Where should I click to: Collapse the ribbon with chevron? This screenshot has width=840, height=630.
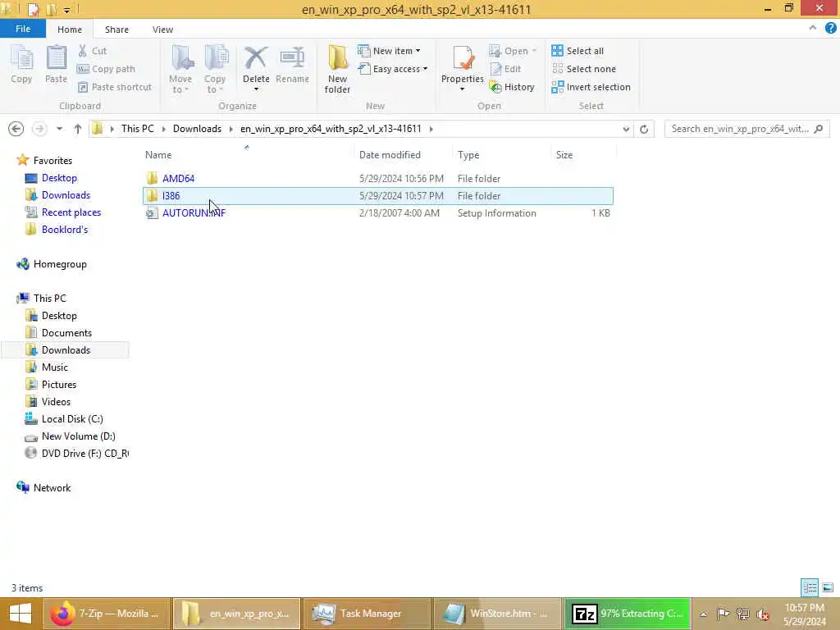(x=813, y=28)
